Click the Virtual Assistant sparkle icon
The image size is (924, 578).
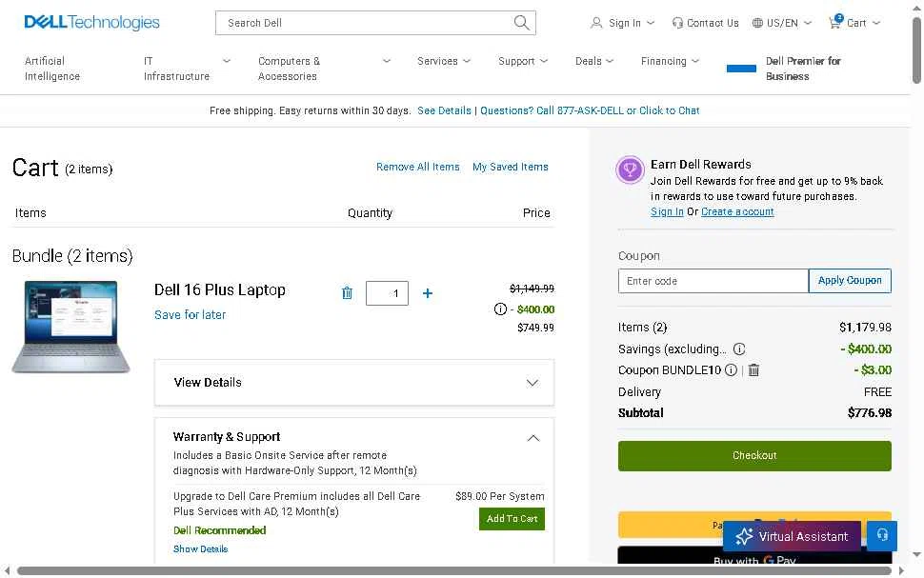click(x=744, y=536)
